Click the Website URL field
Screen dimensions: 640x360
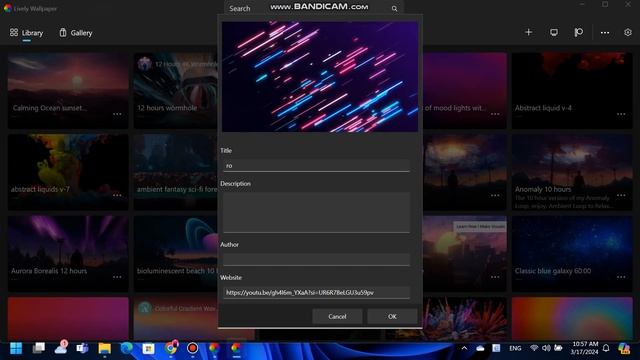pyautogui.click(x=316, y=292)
